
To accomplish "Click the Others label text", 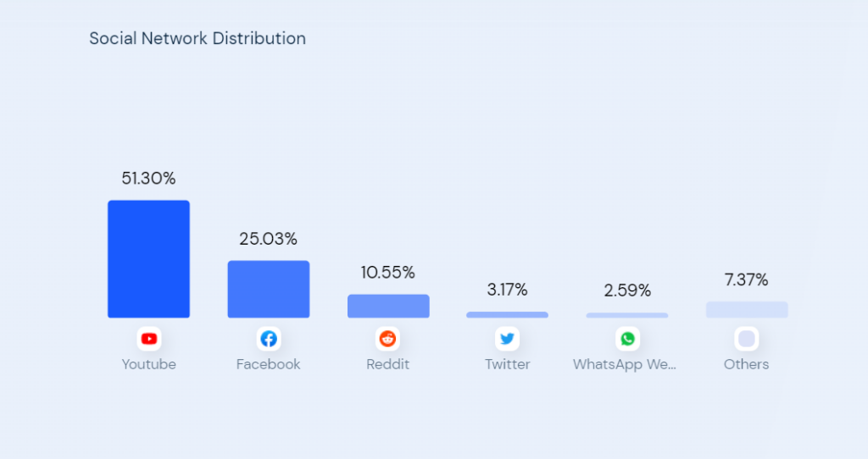I will click(x=746, y=364).
